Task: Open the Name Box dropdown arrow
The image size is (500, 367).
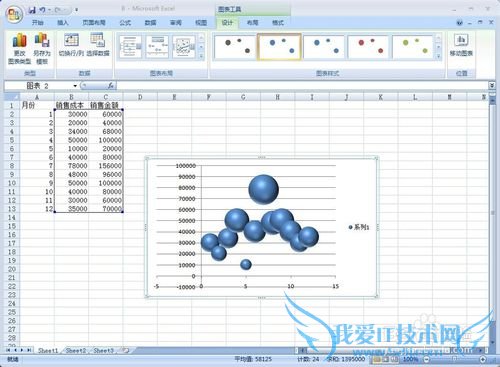Action: [x=75, y=86]
